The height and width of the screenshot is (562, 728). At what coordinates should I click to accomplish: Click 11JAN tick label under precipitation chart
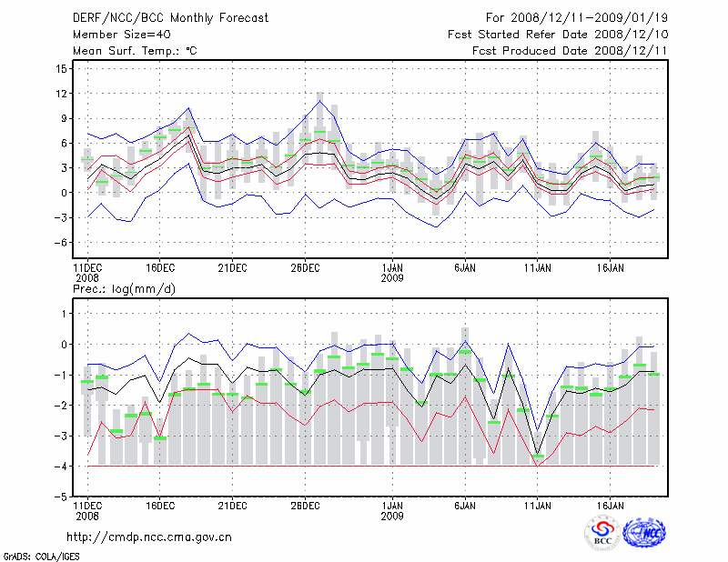tap(537, 505)
